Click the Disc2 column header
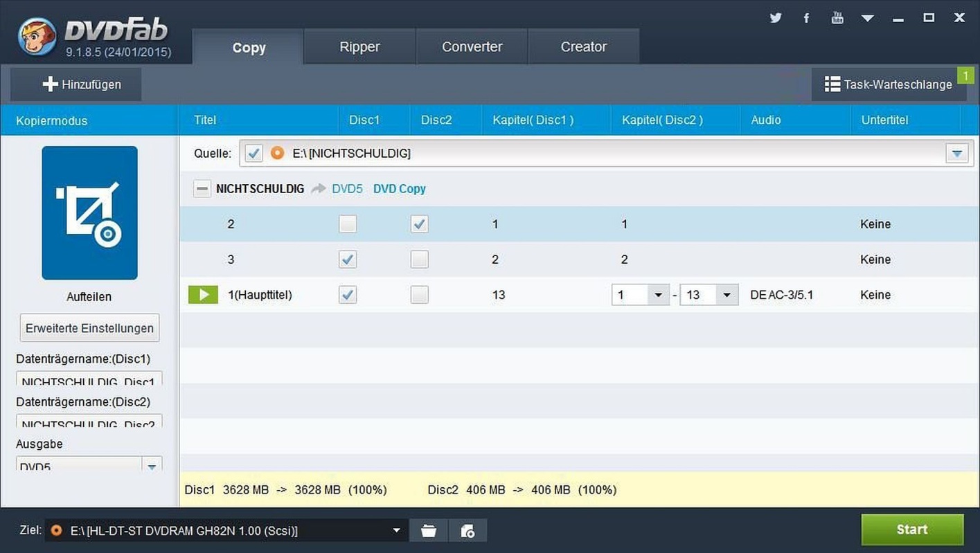The width and height of the screenshot is (980, 553). coord(436,120)
